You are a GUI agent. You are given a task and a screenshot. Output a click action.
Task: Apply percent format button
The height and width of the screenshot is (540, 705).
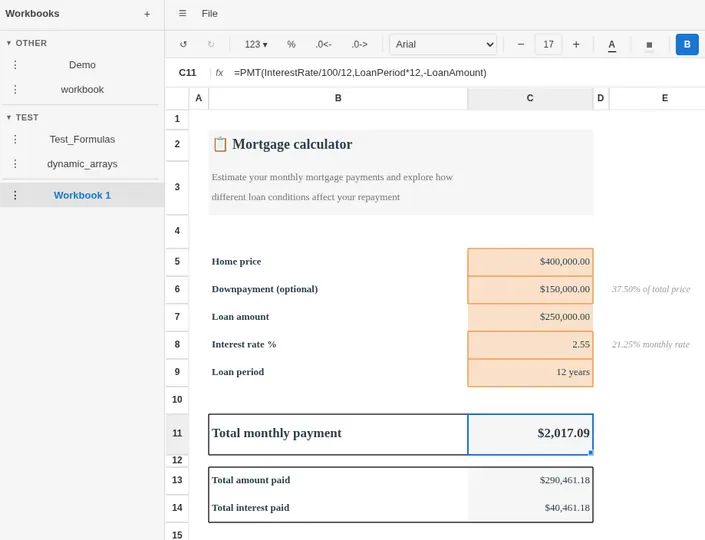point(291,44)
